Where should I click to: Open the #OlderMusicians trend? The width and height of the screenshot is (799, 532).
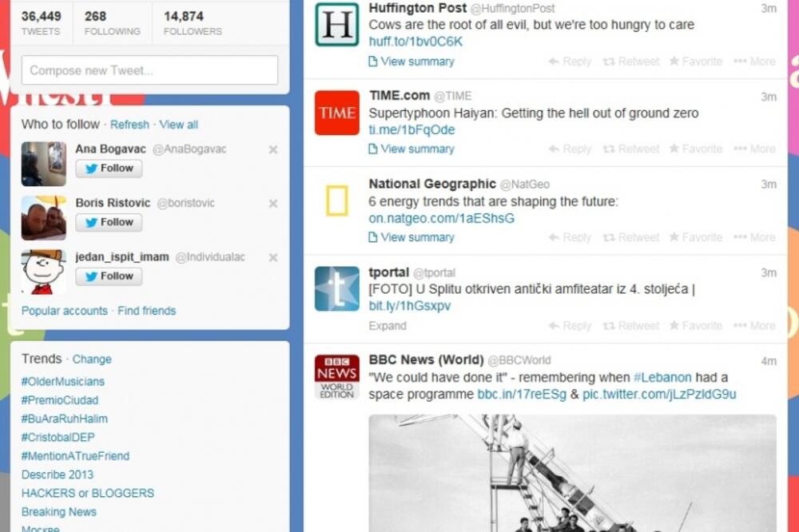62,381
